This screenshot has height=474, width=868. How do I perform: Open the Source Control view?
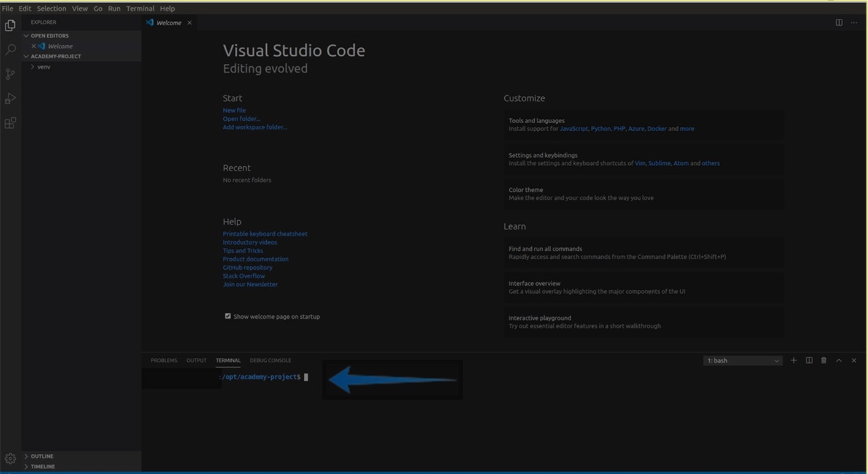10,74
